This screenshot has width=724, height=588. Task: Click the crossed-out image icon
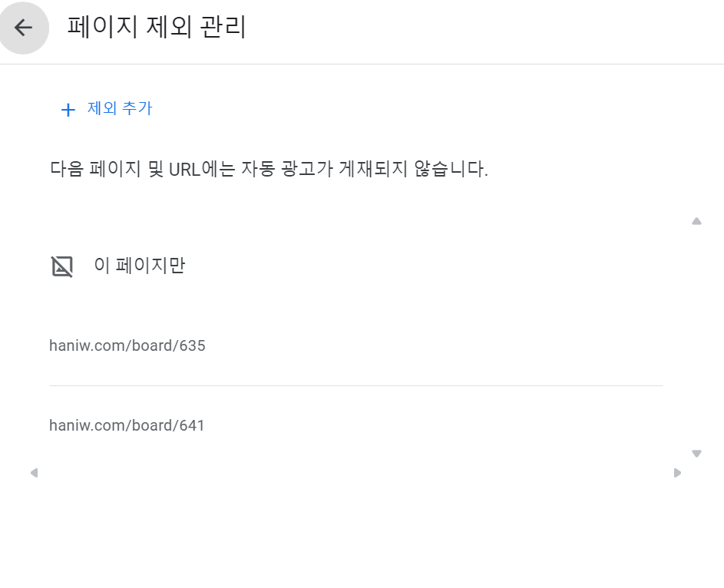tap(62, 266)
